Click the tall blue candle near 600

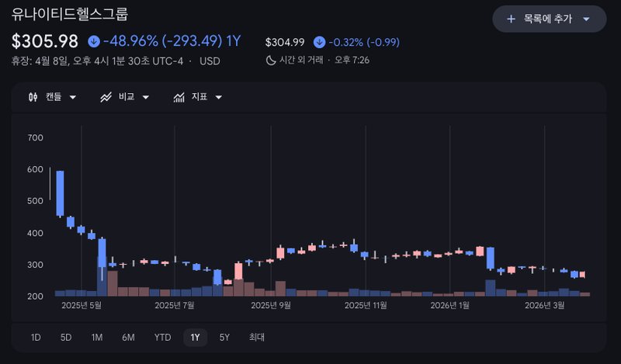(x=60, y=193)
